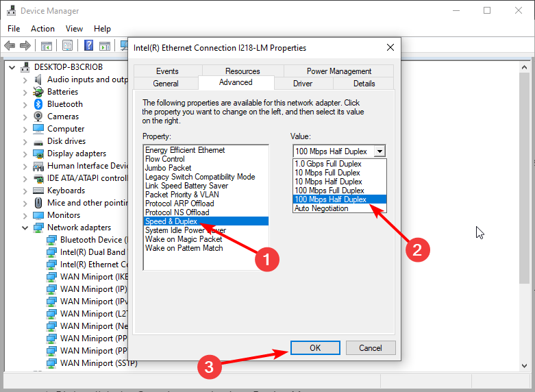The image size is (535, 392).
Task: Select Wake on Magic Packet property
Action: coord(206,239)
